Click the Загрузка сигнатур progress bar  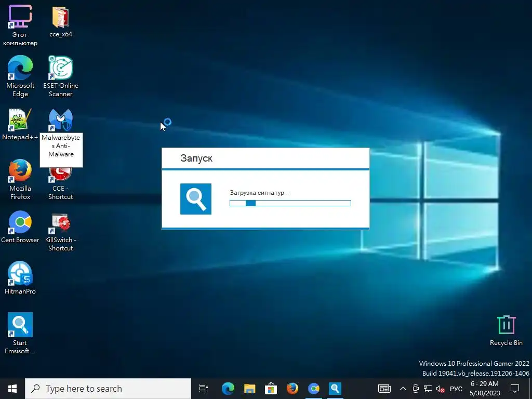point(290,203)
